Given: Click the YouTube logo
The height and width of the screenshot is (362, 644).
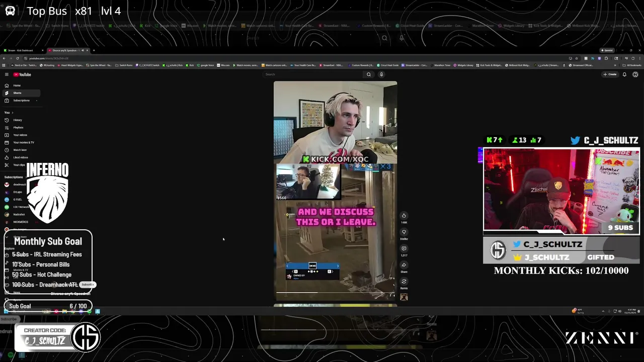Looking at the screenshot, I should 22,74.
